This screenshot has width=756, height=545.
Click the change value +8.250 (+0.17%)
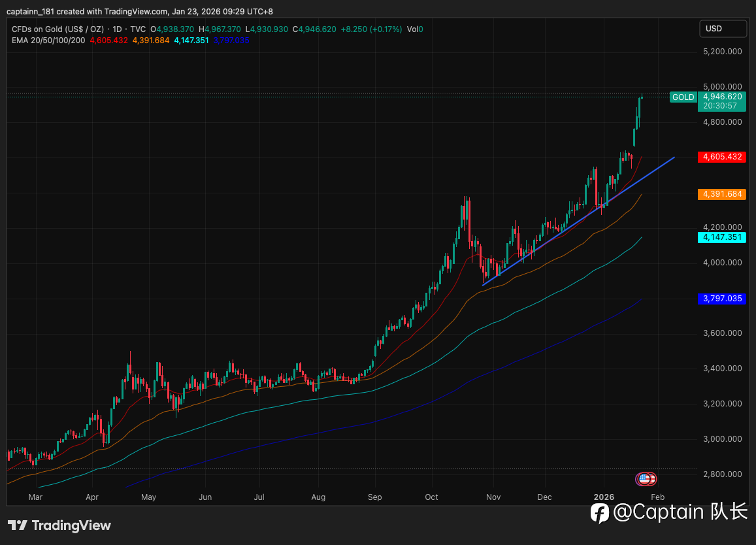click(371, 29)
